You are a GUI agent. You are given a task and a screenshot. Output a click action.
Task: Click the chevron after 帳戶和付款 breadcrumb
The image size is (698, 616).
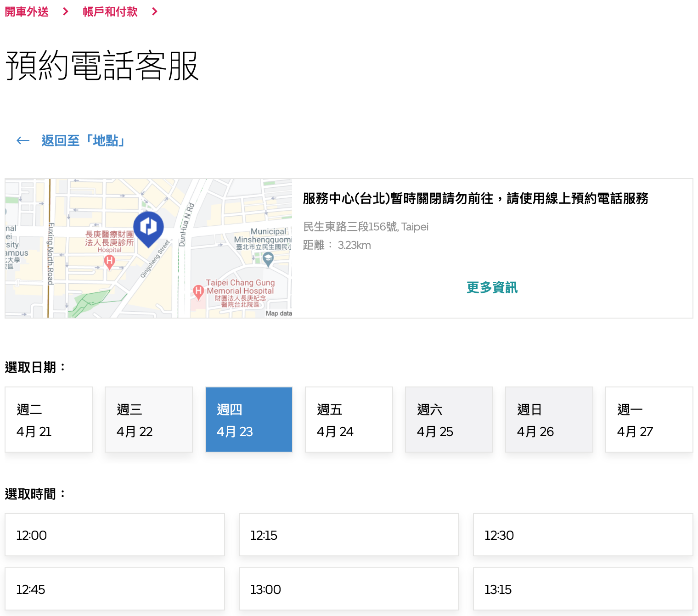[x=155, y=11]
